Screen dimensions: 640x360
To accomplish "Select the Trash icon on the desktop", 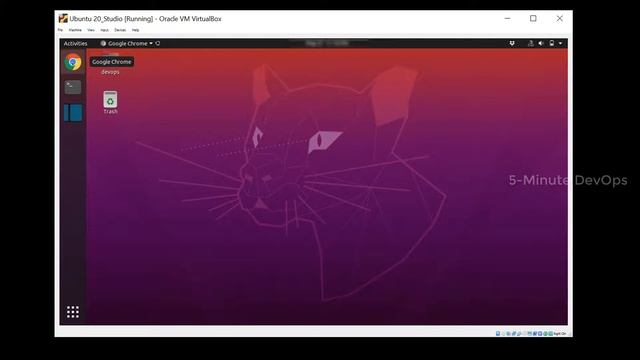I will 110,100.
